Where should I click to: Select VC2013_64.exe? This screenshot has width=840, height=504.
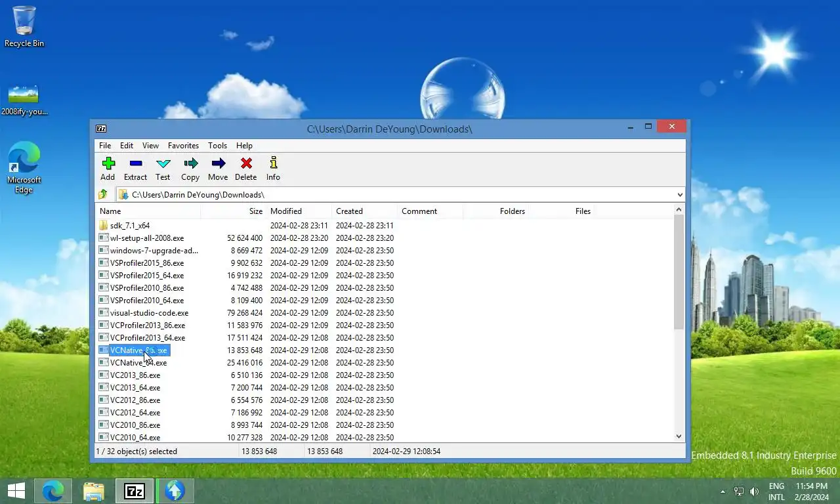click(x=135, y=387)
